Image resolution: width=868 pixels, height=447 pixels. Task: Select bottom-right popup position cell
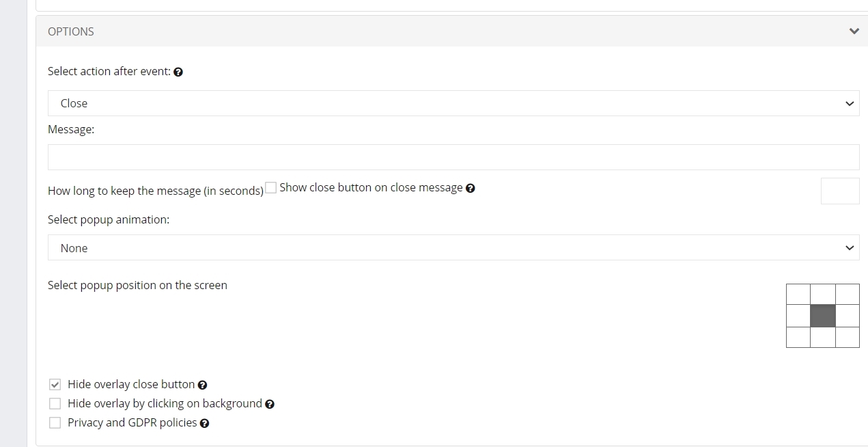point(848,337)
